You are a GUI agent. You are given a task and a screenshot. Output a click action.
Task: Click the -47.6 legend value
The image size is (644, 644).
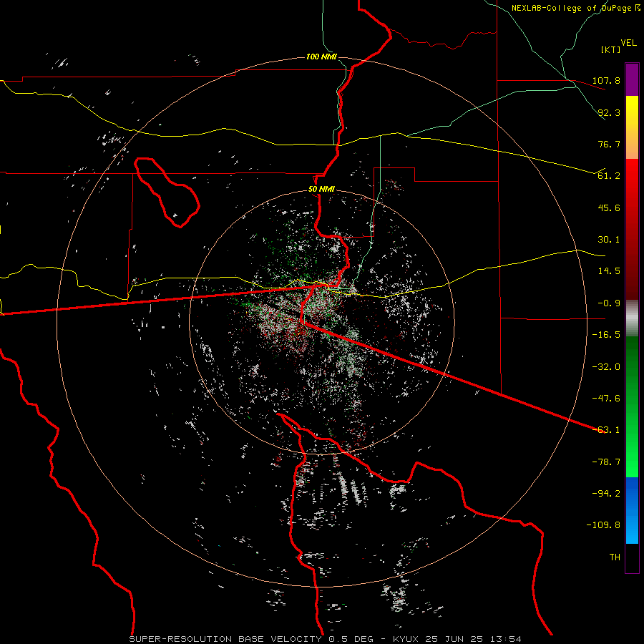click(x=606, y=399)
